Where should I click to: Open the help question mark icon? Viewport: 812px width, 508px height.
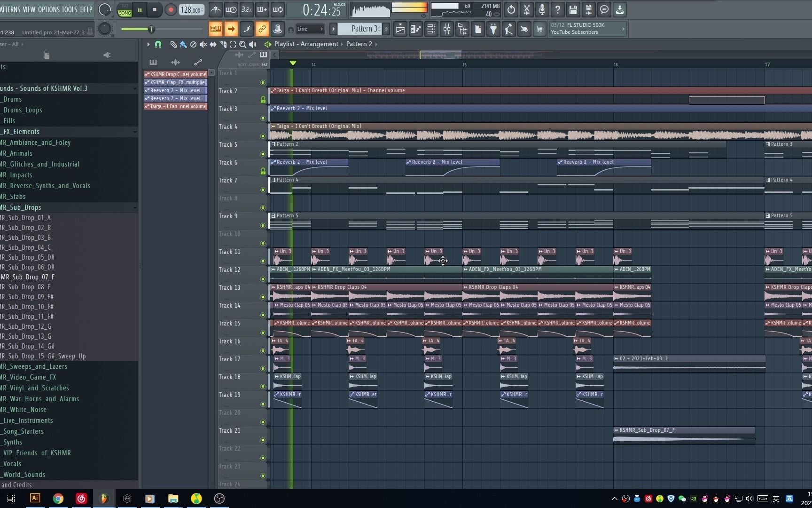pyautogui.click(x=558, y=9)
